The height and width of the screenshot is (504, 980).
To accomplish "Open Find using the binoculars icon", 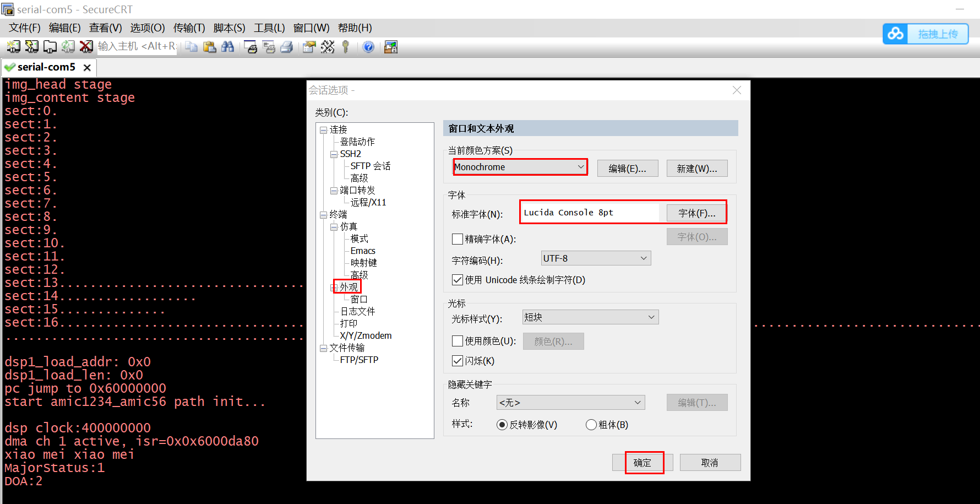I will pyautogui.click(x=228, y=47).
